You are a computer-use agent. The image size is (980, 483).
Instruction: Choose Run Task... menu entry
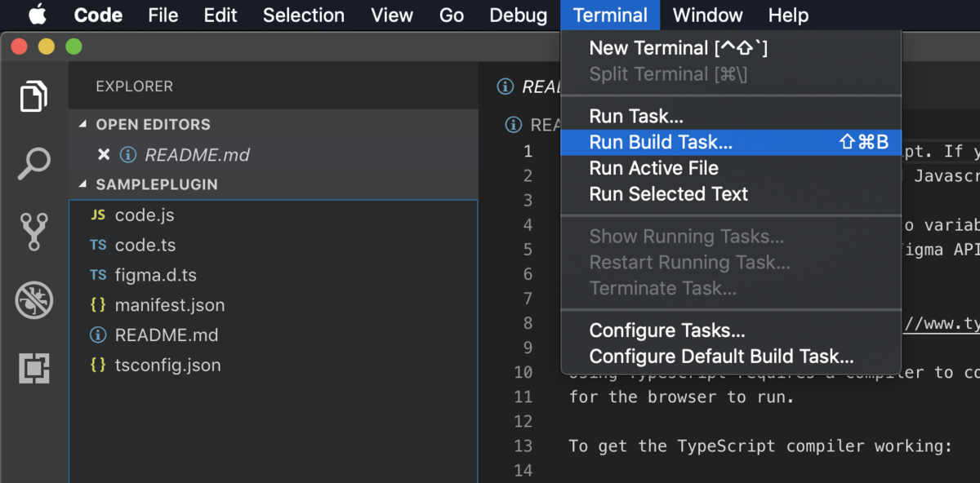tap(731, 116)
